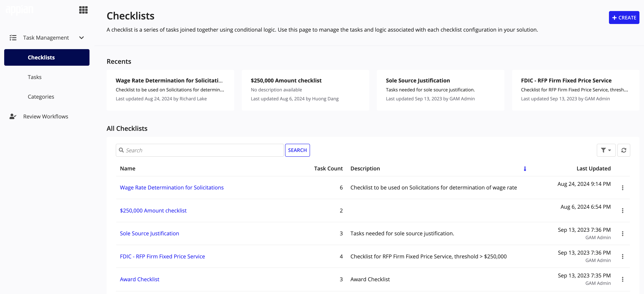Screen dimensions: 644x294
Task: Click the 'Aug 24, 2024 9:14 PM' cell
Action: pyautogui.click(x=584, y=184)
